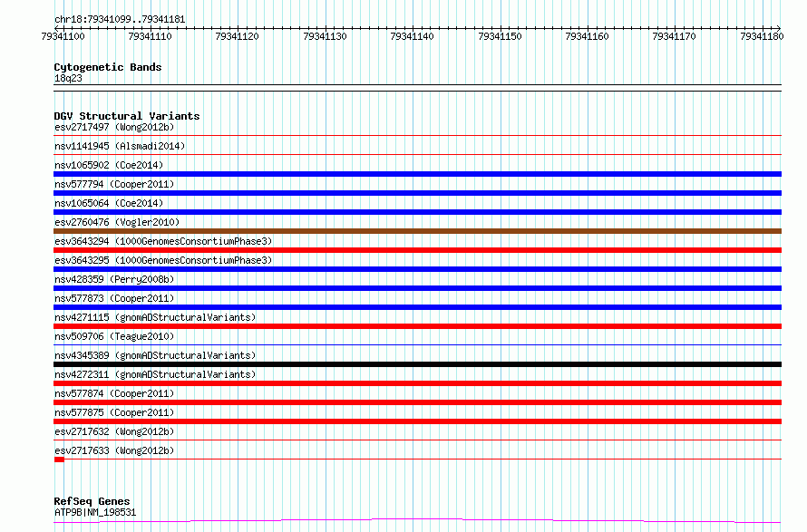This screenshot has width=807, height=532.
Task: Click the esv2717632 (Wong2012b) label
Action: [114, 431]
